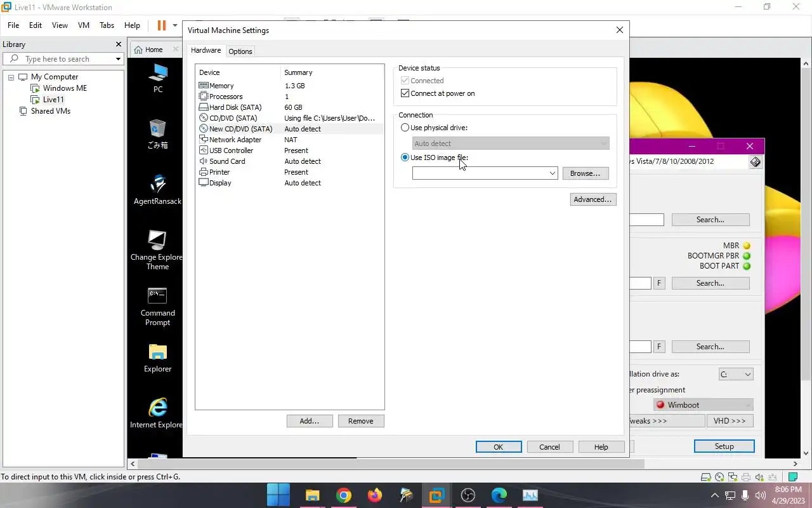The width and height of the screenshot is (812, 508).
Task: Select Windows ME in the Library tree
Action: click(x=65, y=88)
